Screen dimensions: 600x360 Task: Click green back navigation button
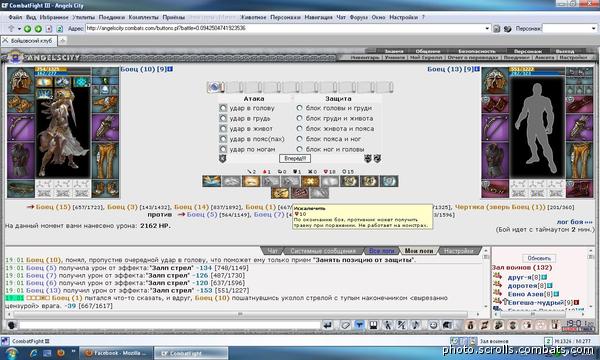pyautogui.click(x=28, y=29)
